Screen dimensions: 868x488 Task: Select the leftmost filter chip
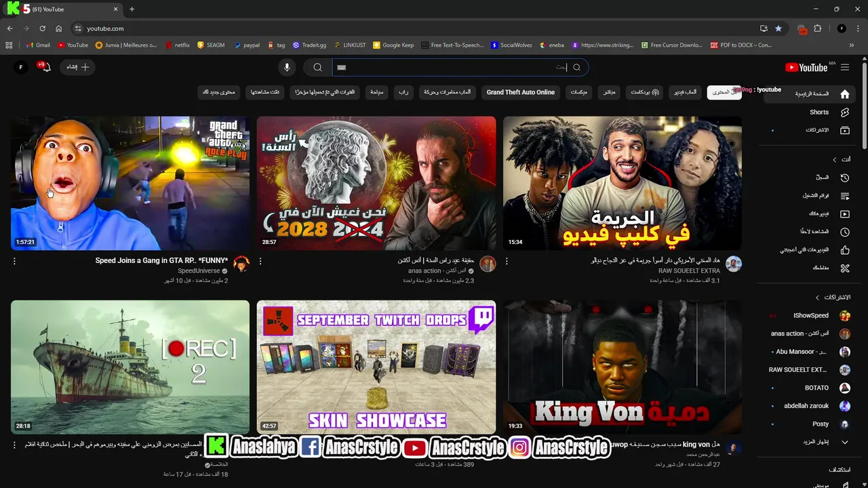click(x=218, y=92)
